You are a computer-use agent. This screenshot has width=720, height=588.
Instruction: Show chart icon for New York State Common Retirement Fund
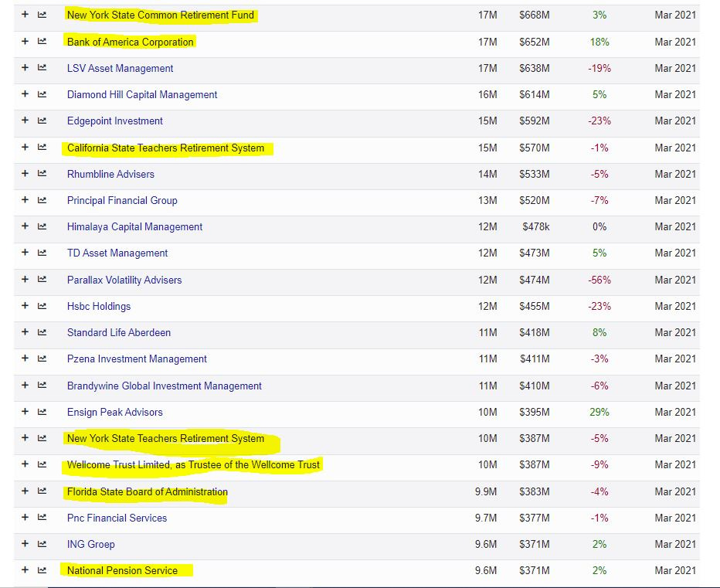[42, 15]
